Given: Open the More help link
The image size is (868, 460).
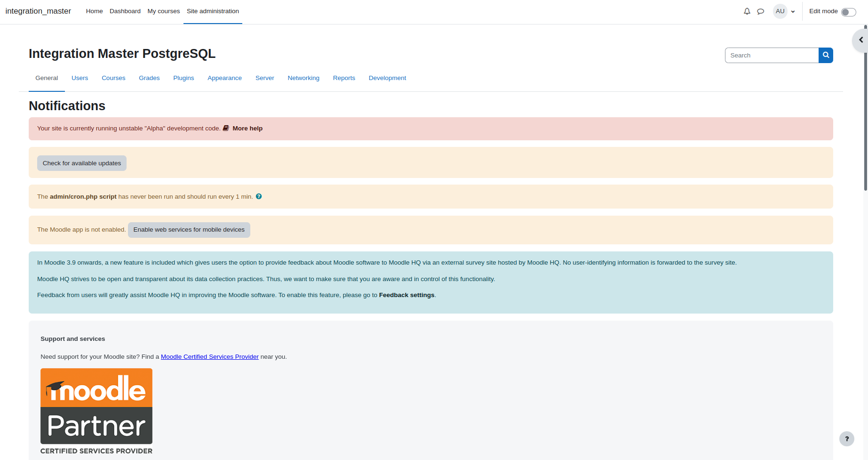Looking at the screenshot, I should coord(247,129).
